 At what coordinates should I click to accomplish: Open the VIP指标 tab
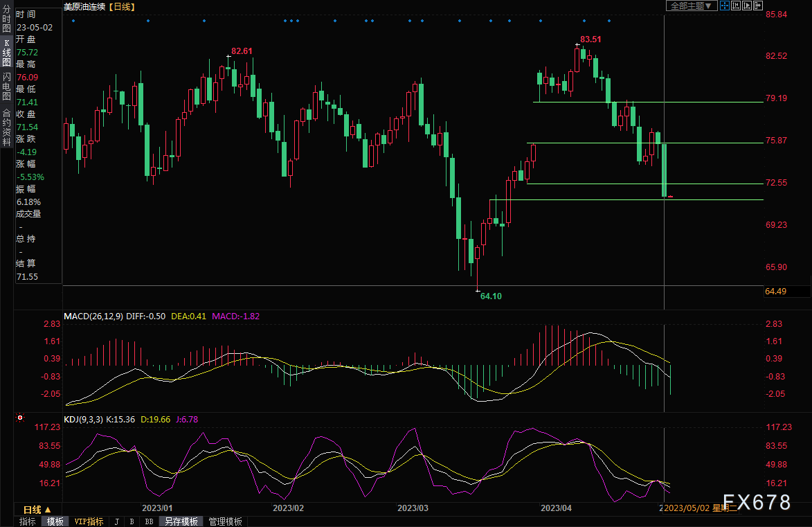click(x=89, y=521)
